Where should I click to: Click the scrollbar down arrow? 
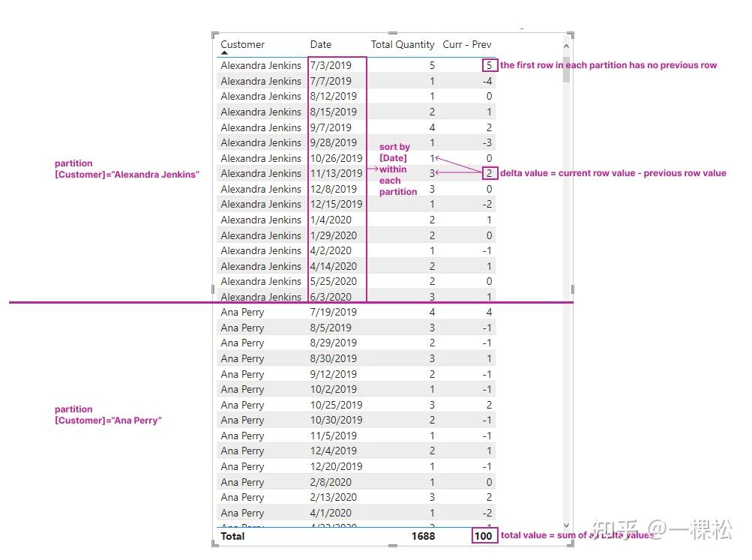click(x=566, y=526)
